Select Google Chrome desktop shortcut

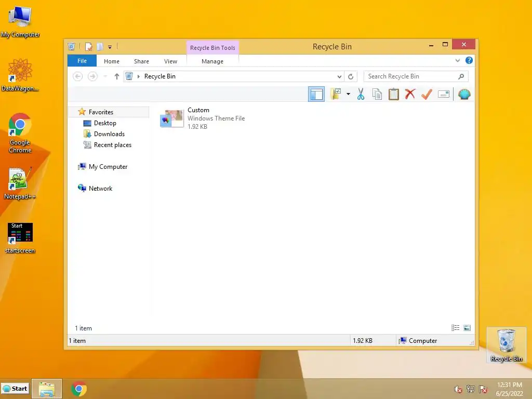20,133
